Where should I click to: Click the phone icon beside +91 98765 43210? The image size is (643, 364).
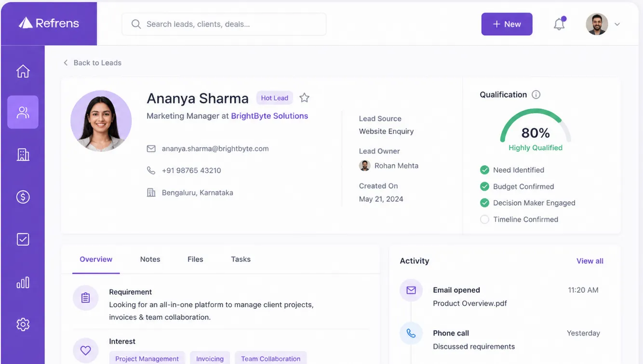pos(151,170)
